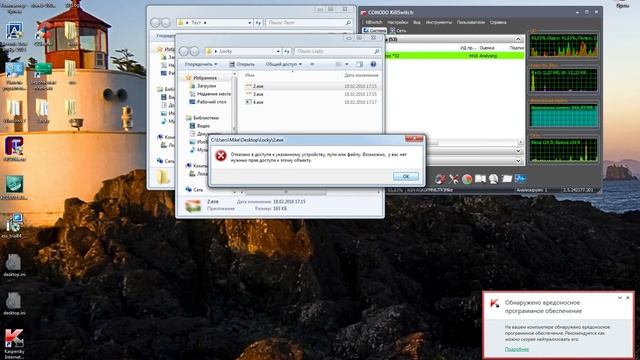Viewport: 640px width, 360px height.
Task: Click the red crossed-tools icon in KillSwitch toolbar
Action: [x=454, y=179]
